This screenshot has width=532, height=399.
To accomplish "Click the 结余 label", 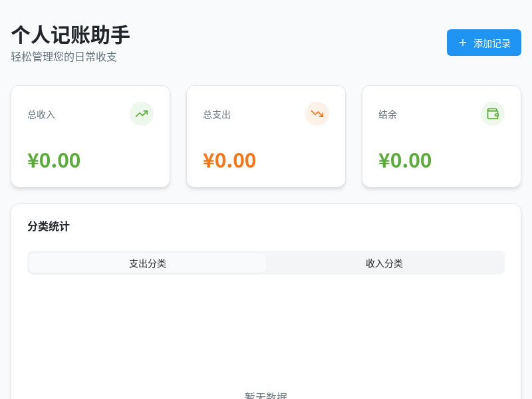I will click(388, 114).
